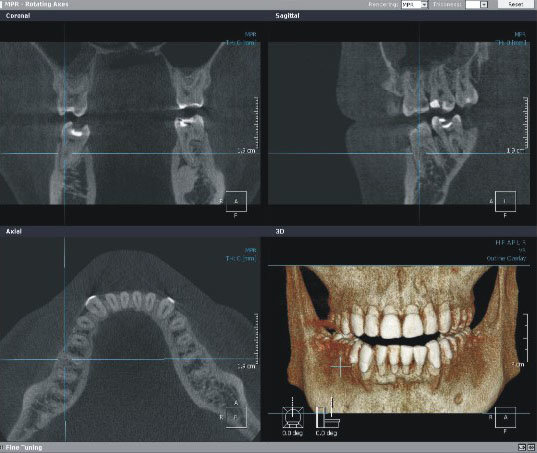
Task: Click the rightmost status bar icon at bottom right
Action: (x=531, y=447)
